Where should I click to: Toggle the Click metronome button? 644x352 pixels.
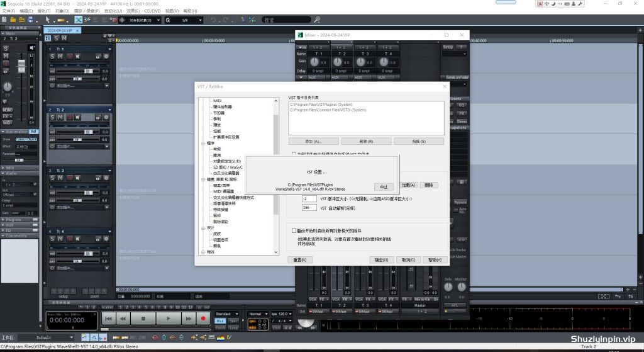(x=277, y=327)
